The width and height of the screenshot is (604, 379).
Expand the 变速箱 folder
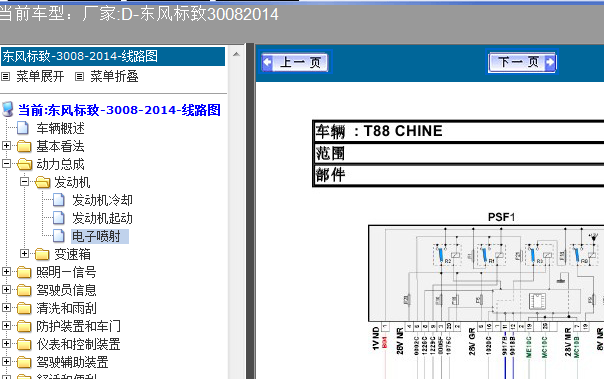pyautogui.click(x=24, y=253)
